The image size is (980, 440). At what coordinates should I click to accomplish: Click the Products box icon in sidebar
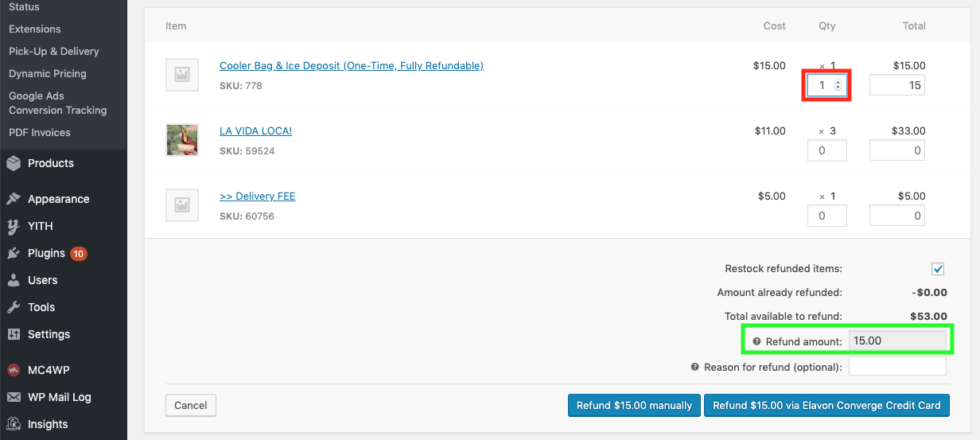(x=14, y=163)
